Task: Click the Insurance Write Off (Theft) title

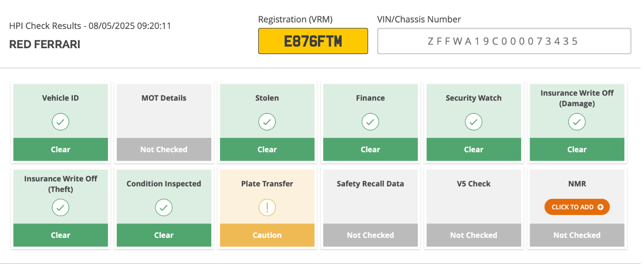Action: [60, 184]
